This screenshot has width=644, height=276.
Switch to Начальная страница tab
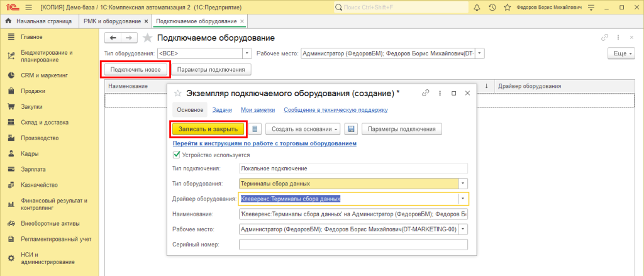point(39,21)
